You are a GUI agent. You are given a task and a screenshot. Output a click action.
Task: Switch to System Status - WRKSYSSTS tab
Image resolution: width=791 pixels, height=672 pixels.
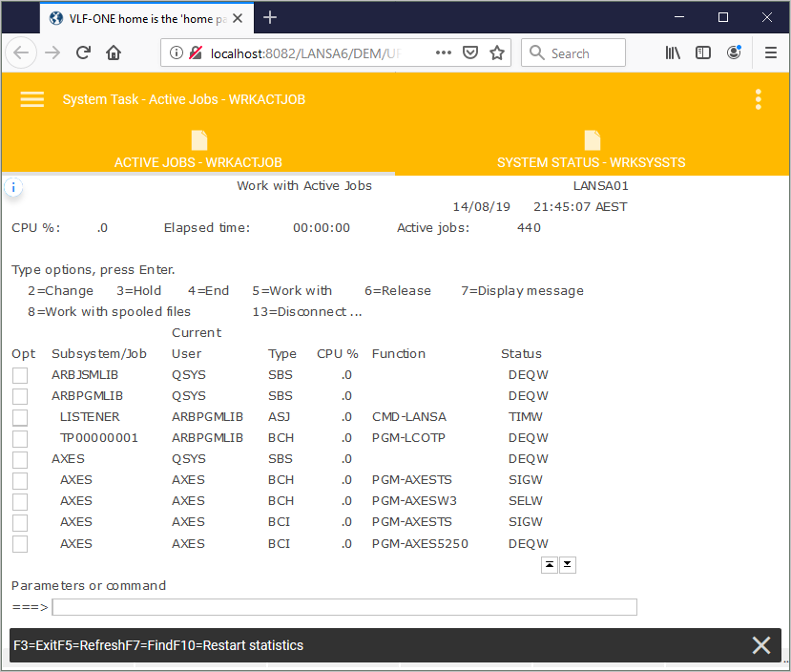coord(592,151)
